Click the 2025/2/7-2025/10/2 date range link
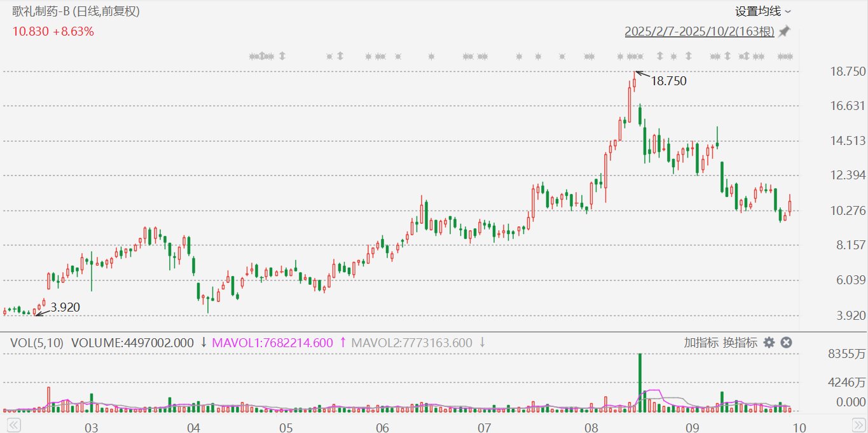This screenshot has width=868, height=433. coord(699,31)
